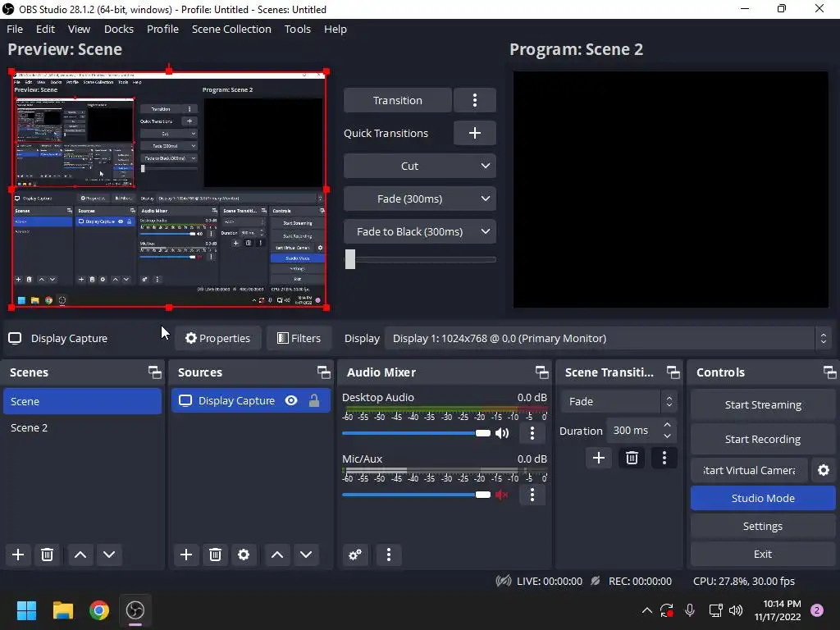The image size is (840, 630).
Task: Open source properties gear in Sources toolbar
Action: (x=244, y=555)
